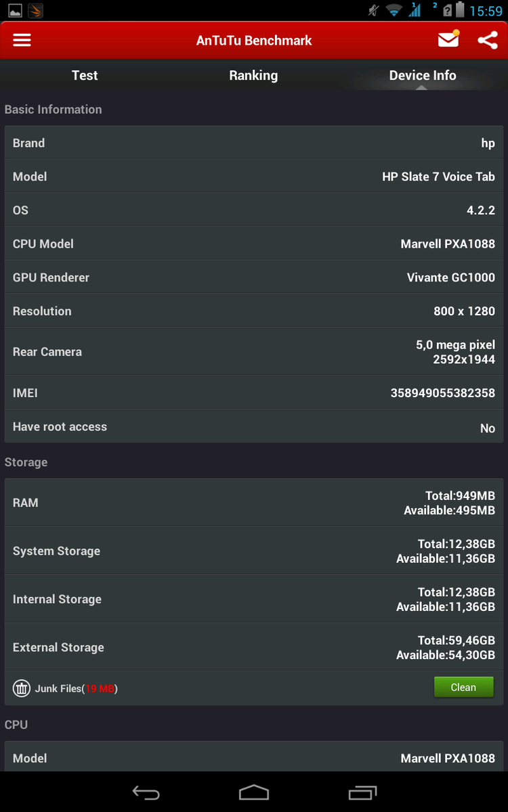Tap the Wi-Fi status bar icon
Image resolution: width=508 pixels, height=812 pixels.
394,10
